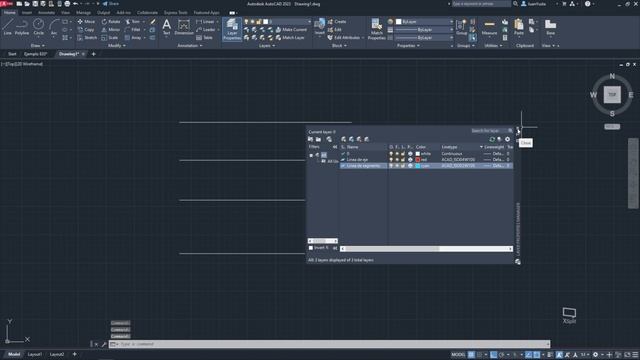
Task: Toggle Invert filter checkbox
Action: point(311,248)
